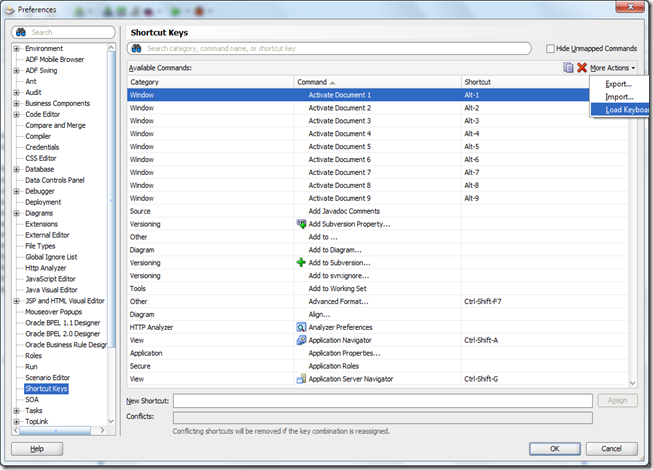
Task: Select Global Ignore List tree item
Action: pyautogui.click(x=51, y=257)
